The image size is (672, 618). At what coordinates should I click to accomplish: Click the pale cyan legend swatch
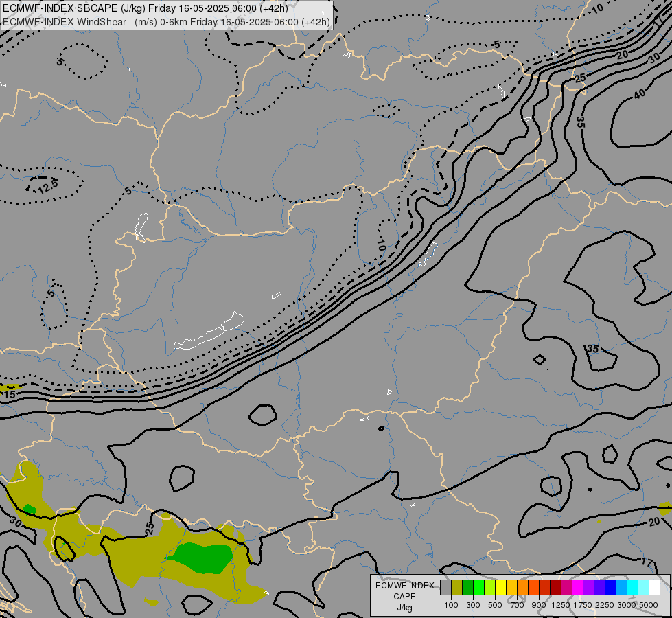(644, 588)
